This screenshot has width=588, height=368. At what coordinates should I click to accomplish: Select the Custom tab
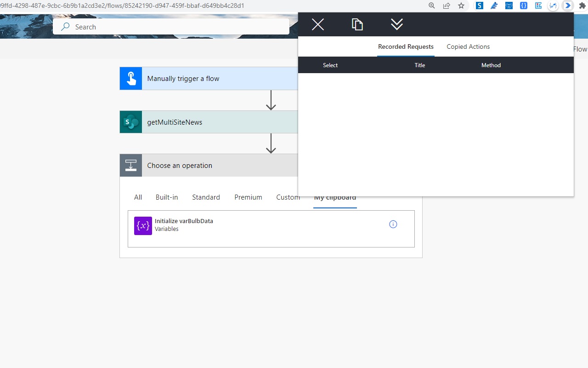(288, 197)
